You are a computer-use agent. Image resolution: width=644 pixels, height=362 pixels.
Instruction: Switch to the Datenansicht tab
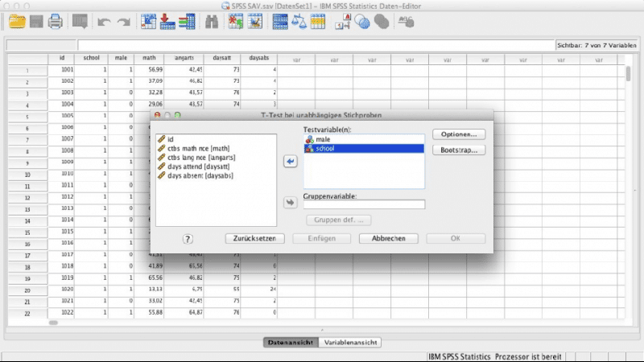(290, 343)
